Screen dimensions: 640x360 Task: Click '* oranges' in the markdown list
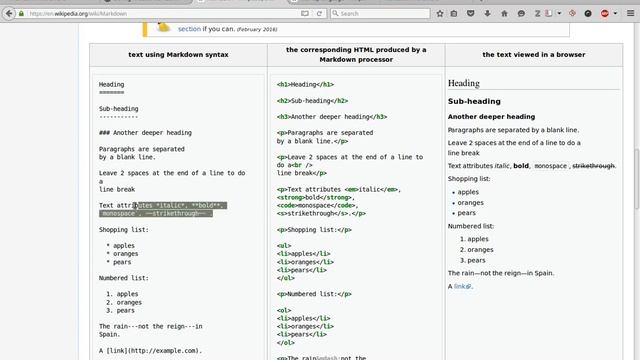pos(122,254)
